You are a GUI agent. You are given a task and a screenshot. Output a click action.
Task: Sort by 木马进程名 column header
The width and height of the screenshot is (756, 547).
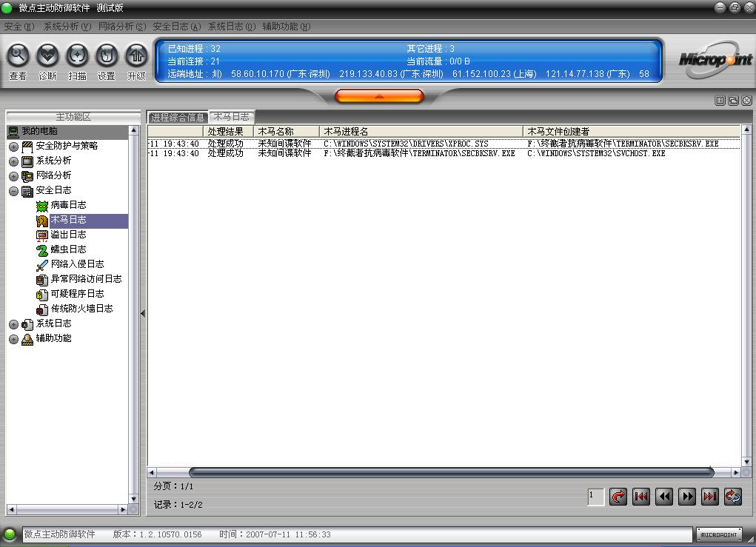click(421, 131)
